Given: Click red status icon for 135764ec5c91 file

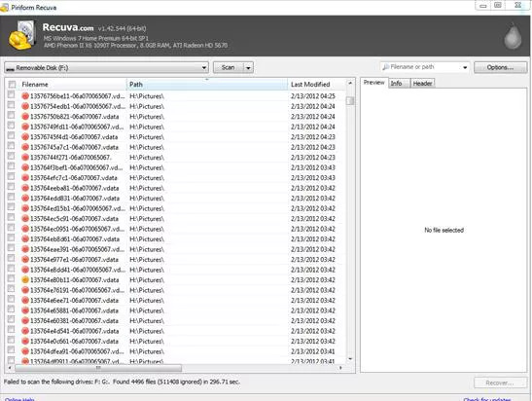Looking at the screenshot, I should 25,218.
